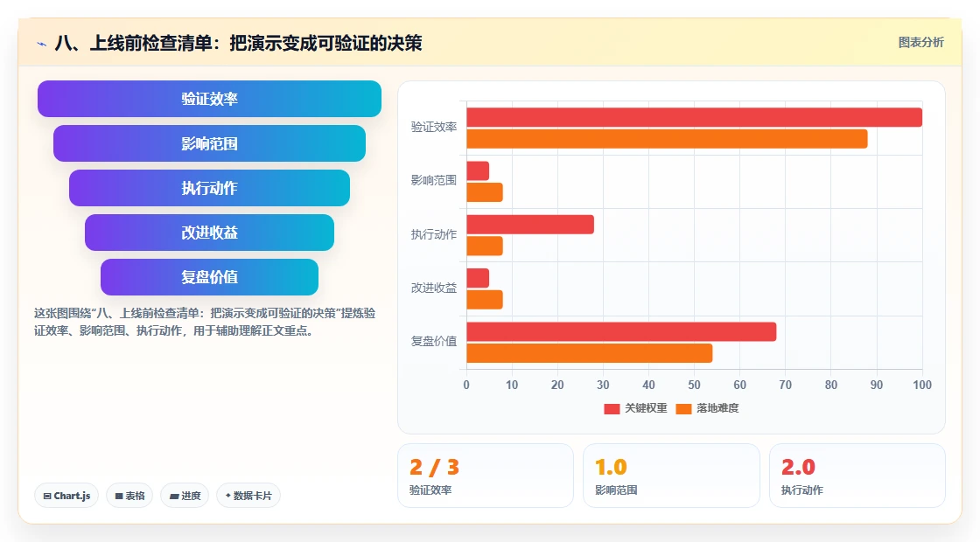Click the 验证效率 y-axis label
Image resolution: width=980 pixels, height=542 pixels.
pyautogui.click(x=434, y=127)
